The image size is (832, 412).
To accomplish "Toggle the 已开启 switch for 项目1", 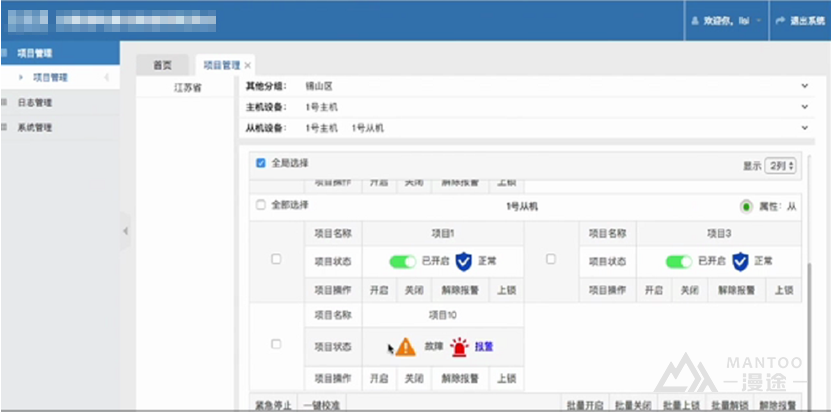I will [x=402, y=261].
